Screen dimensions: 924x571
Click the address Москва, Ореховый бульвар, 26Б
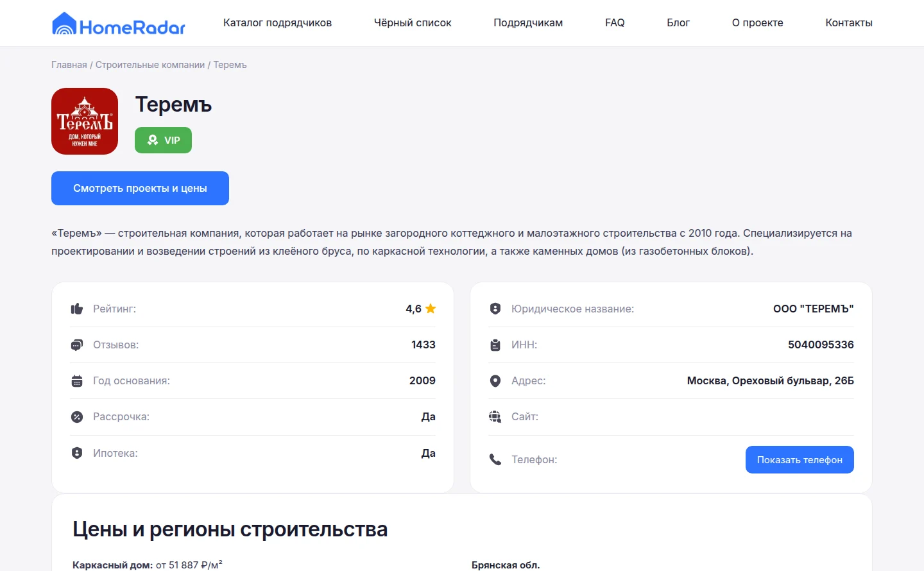coord(771,381)
